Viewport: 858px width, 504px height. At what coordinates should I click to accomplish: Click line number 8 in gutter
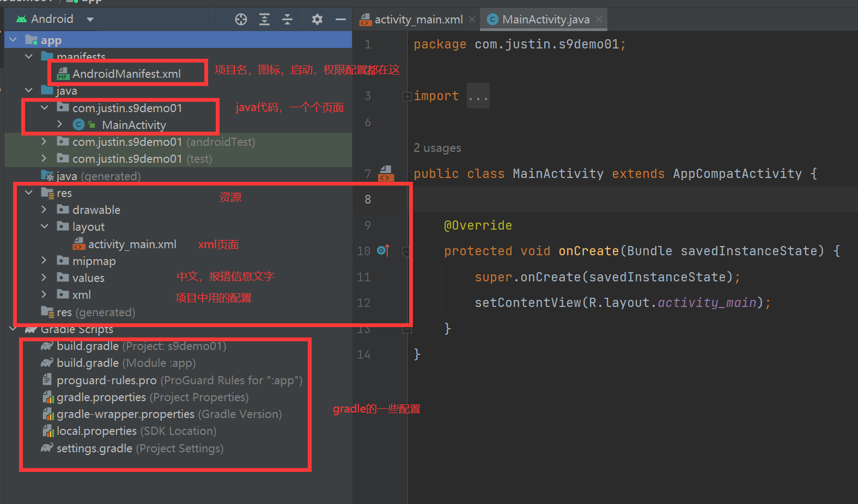(x=368, y=199)
